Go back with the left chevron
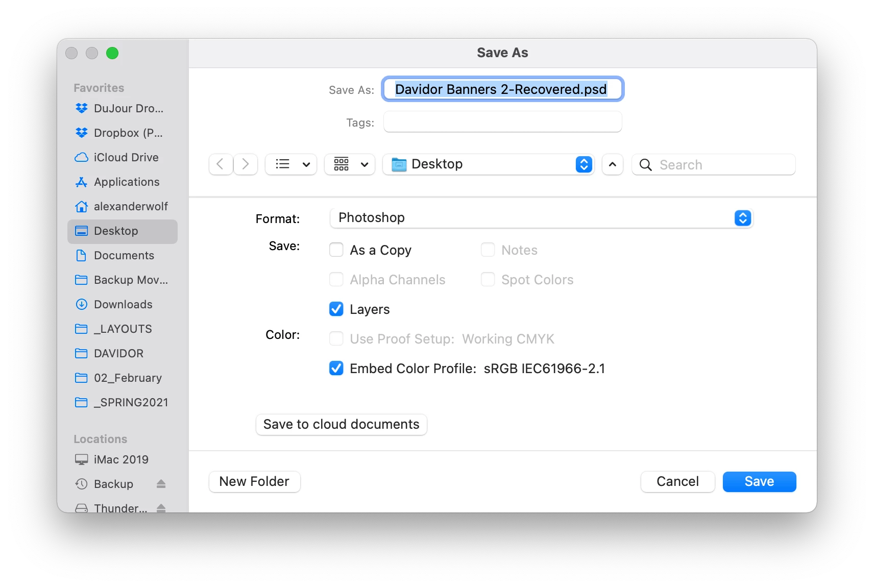Viewport: 874px width, 588px height. pos(221,164)
